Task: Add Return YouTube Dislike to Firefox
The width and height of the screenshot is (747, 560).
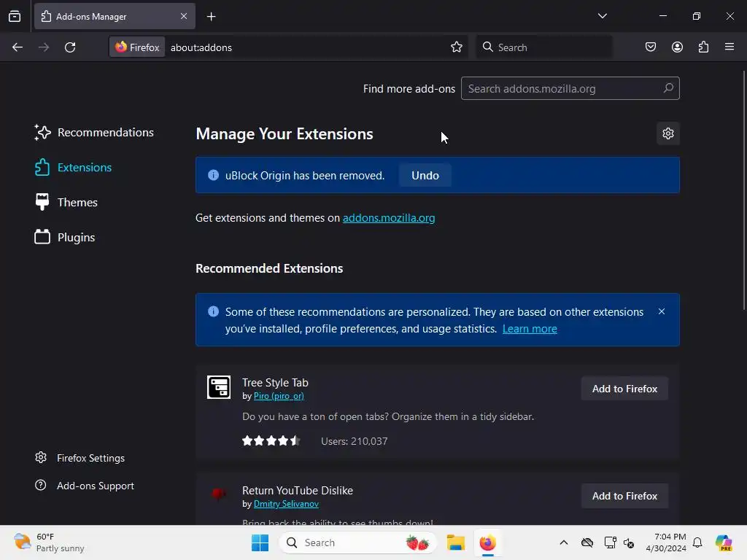Action: 624,496
